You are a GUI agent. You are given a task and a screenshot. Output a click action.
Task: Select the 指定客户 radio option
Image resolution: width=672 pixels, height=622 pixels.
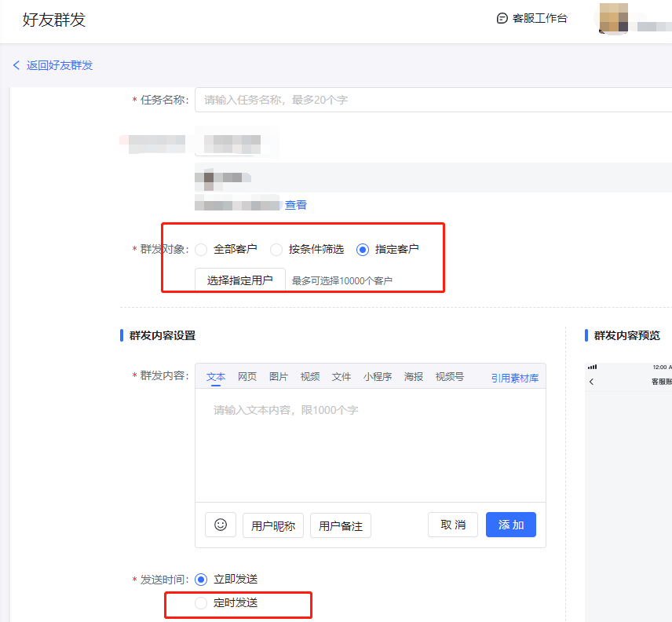point(363,250)
